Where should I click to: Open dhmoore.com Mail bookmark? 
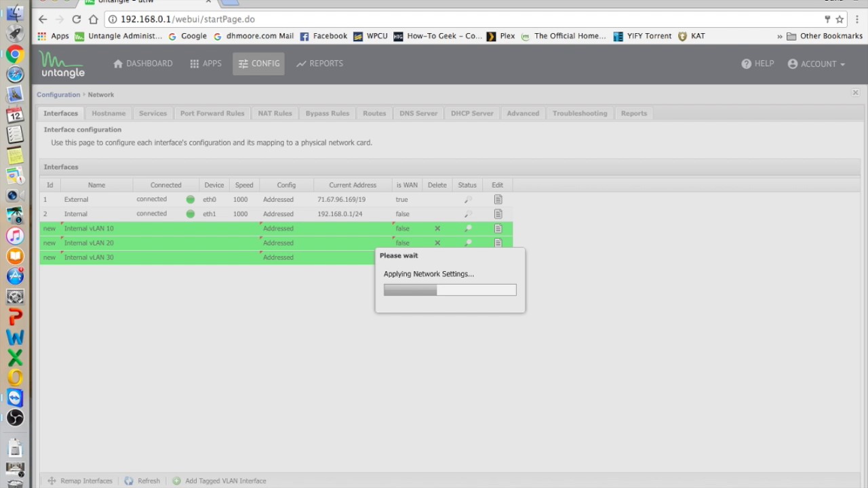pos(254,36)
